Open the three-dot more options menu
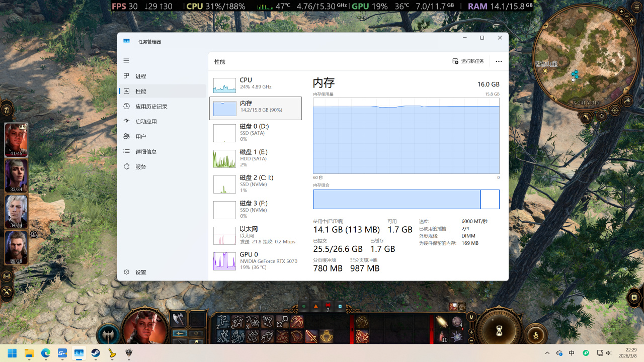The height and width of the screenshot is (362, 644). point(499,61)
